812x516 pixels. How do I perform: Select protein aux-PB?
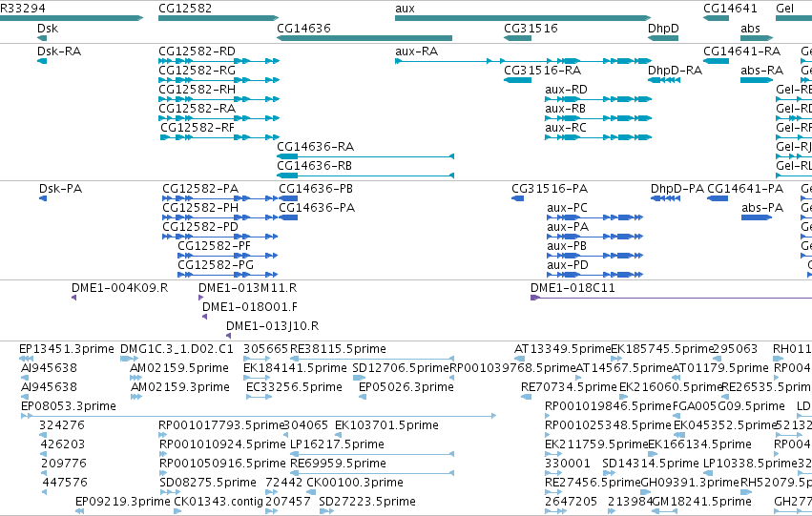tap(567, 246)
